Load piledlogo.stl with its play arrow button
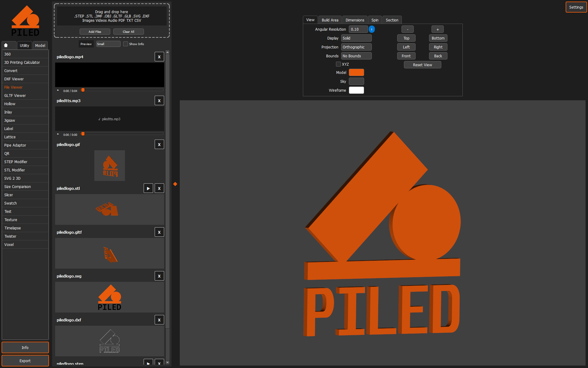The width and height of the screenshot is (588, 368). (x=148, y=188)
